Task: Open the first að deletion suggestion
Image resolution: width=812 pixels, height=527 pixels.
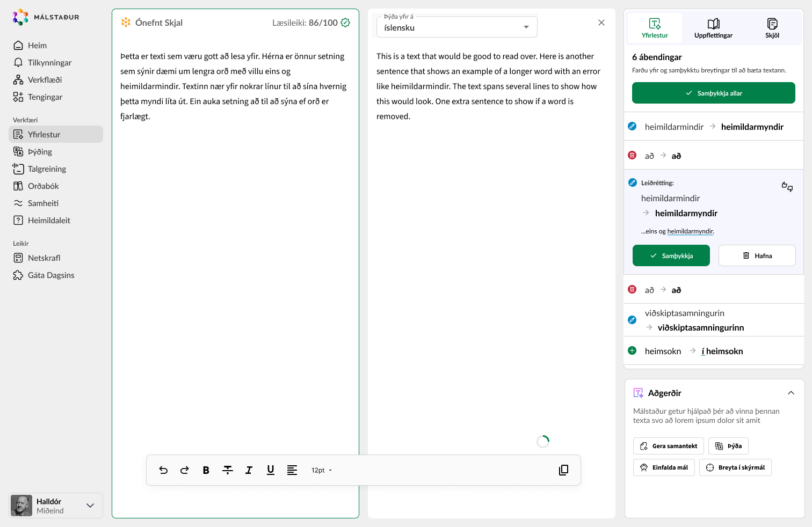Action: pos(714,156)
